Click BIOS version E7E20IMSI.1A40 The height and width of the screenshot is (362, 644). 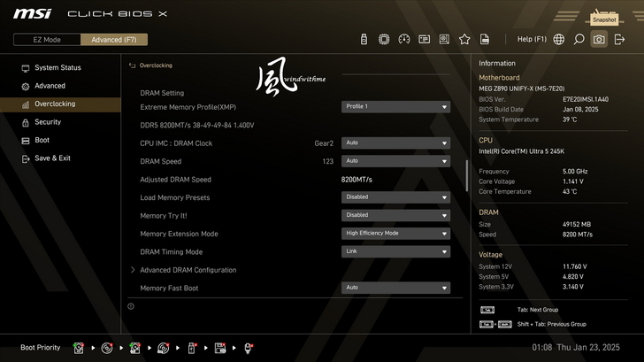tap(586, 99)
